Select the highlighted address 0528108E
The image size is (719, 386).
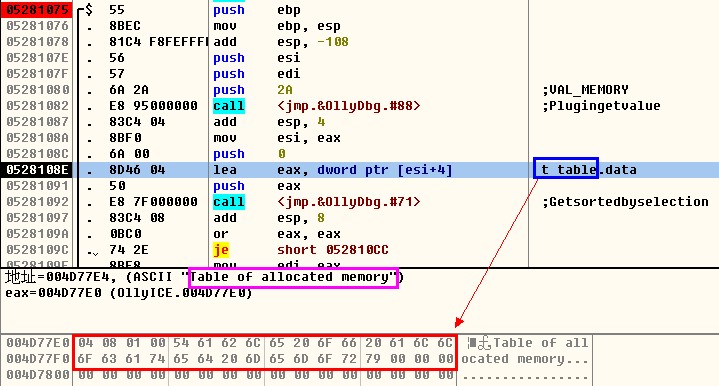coord(37,170)
